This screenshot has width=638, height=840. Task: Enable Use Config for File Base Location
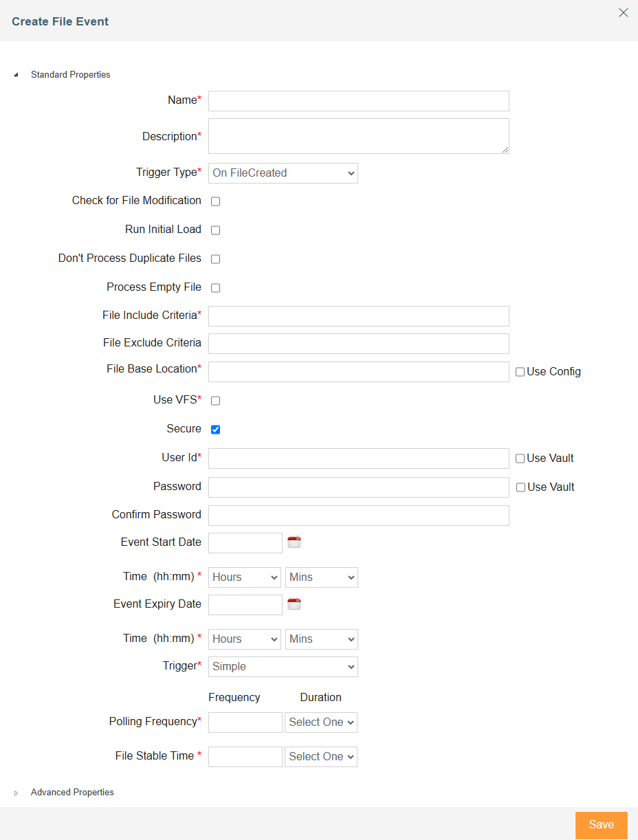tap(520, 372)
